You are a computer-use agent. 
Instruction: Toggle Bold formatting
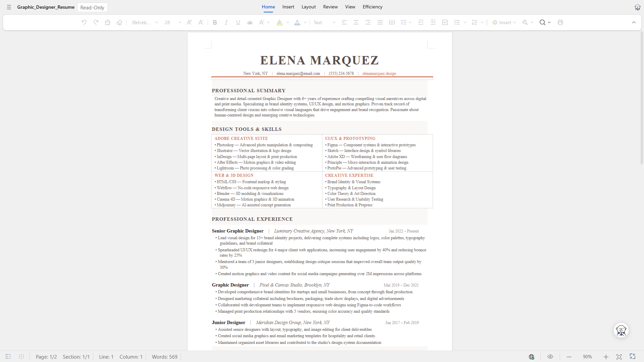coord(215,22)
